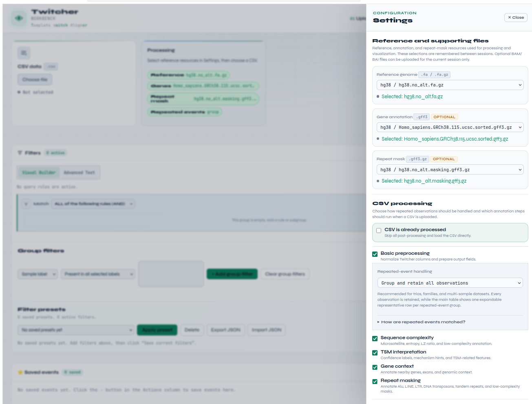The image size is (532, 404).
Task: Click the Choose file button
Action: pos(35,79)
